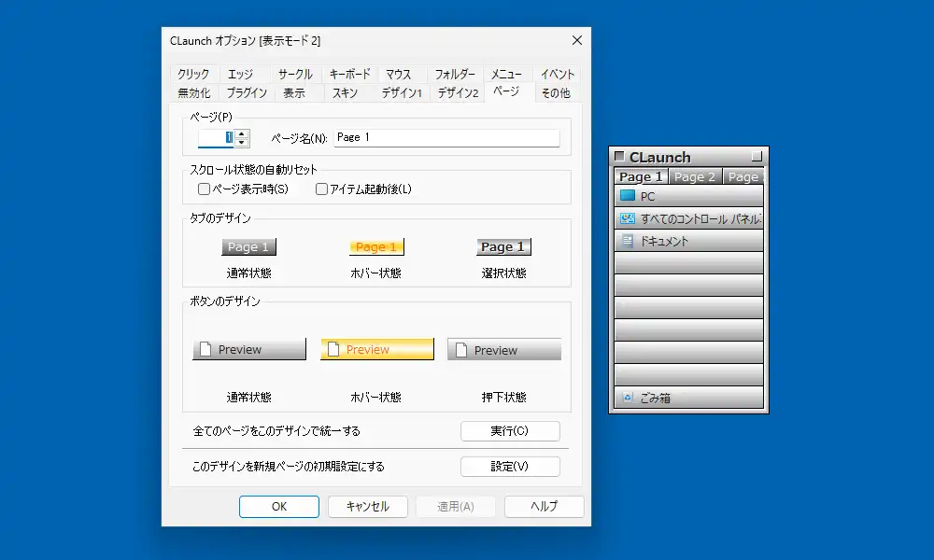
Task: Click the PC row in the CLaunch window
Action: point(688,196)
